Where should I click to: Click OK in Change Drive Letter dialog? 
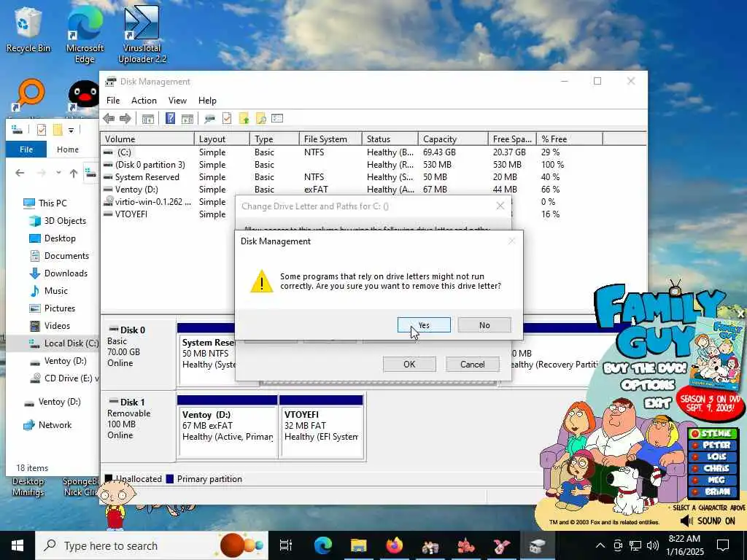pyautogui.click(x=409, y=365)
